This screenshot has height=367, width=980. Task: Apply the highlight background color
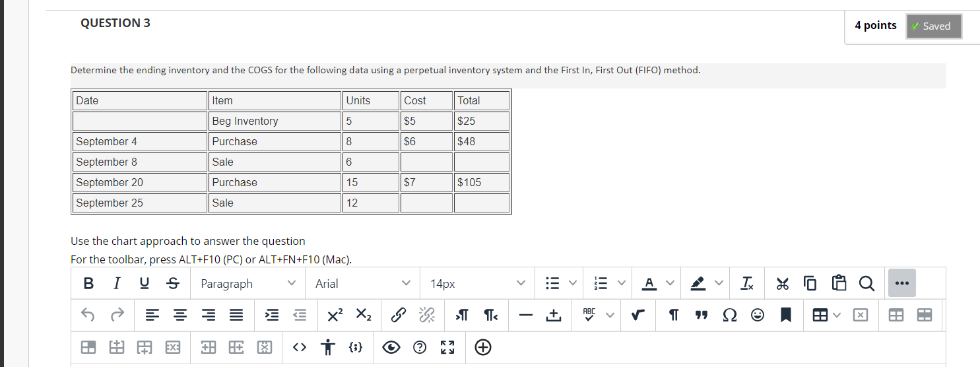pyautogui.click(x=698, y=284)
